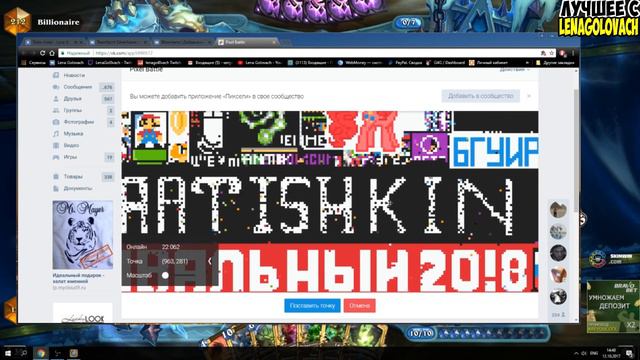The width and height of the screenshot is (640, 360).
Task: Click the Онлайн count 22 062
Action: click(171, 247)
